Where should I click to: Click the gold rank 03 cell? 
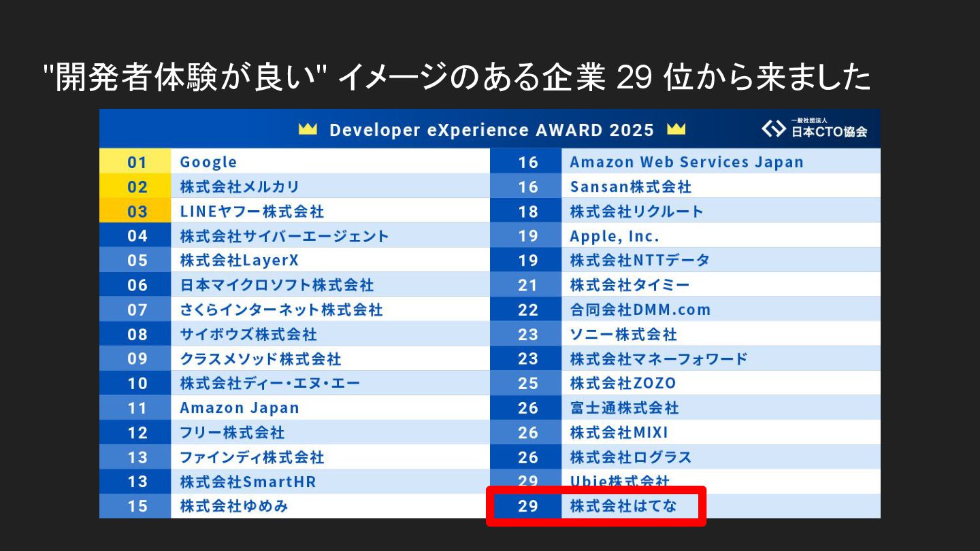point(135,210)
